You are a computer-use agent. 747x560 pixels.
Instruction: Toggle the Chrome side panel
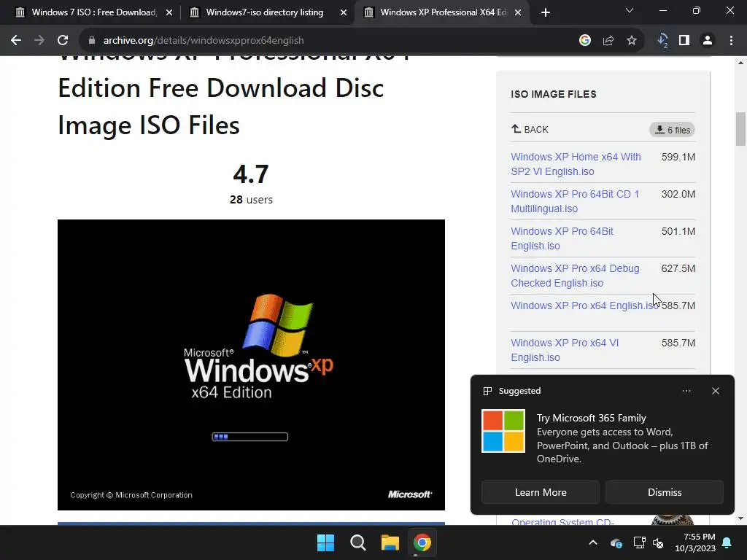coord(684,41)
